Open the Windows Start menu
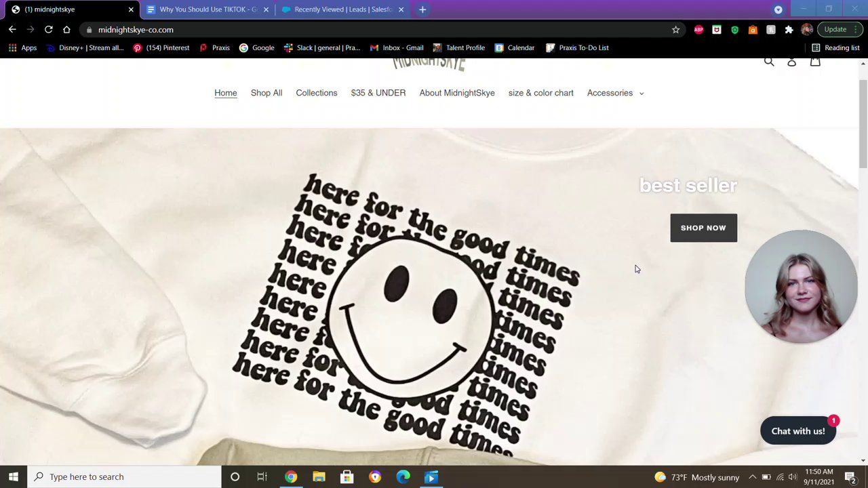The height and width of the screenshot is (488, 868). [14, 476]
